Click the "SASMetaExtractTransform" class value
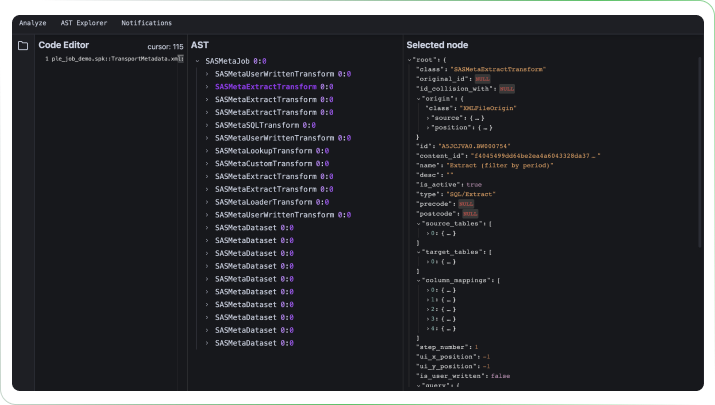This screenshot has height=405, width=715. [x=498, y=69]
